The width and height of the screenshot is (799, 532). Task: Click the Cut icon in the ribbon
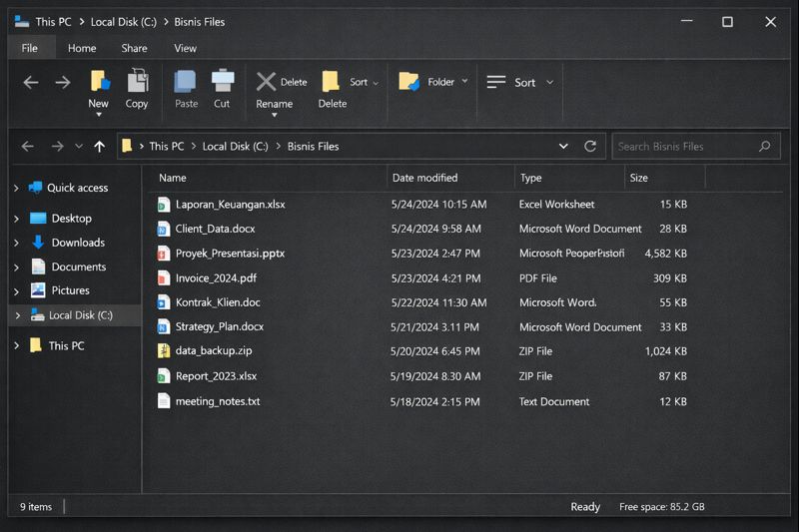[222, 82]
